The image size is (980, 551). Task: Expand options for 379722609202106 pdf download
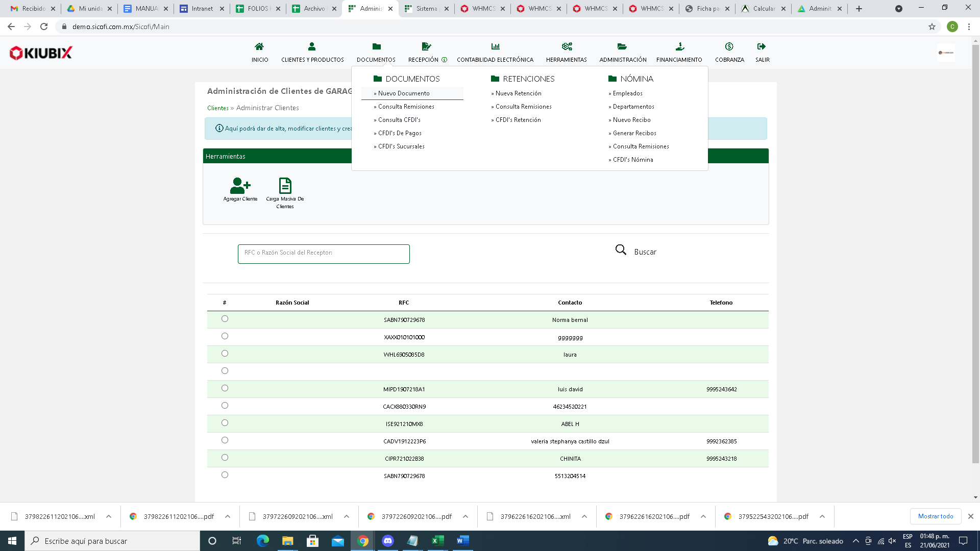(465, 516)
